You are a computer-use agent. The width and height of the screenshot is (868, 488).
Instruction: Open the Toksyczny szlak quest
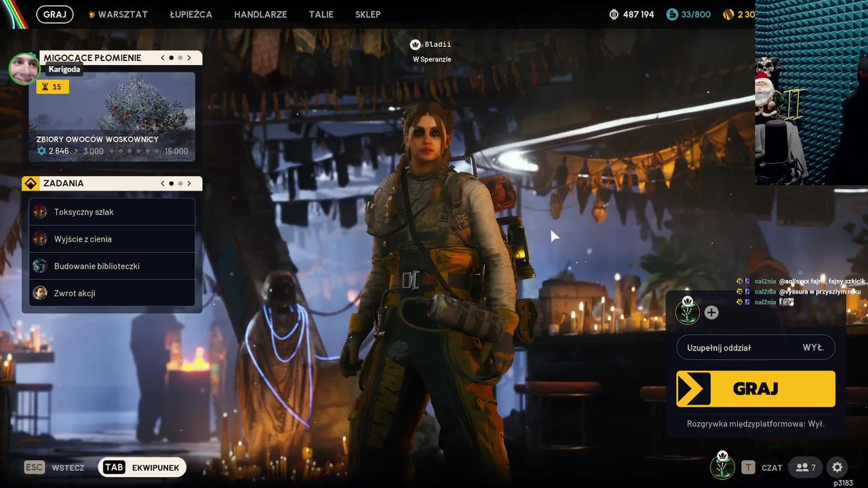112,212
